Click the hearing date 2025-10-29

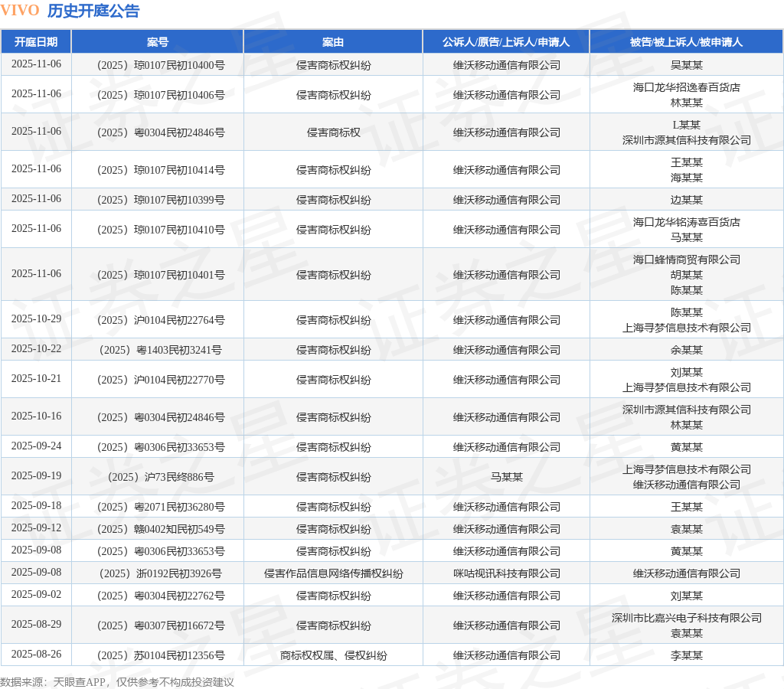click(36, 319)
